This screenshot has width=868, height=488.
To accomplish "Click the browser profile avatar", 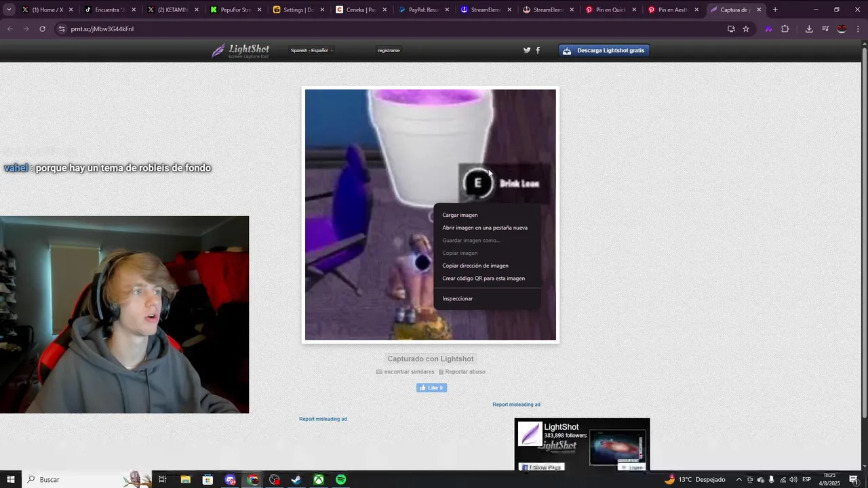I will pos(842,29).
